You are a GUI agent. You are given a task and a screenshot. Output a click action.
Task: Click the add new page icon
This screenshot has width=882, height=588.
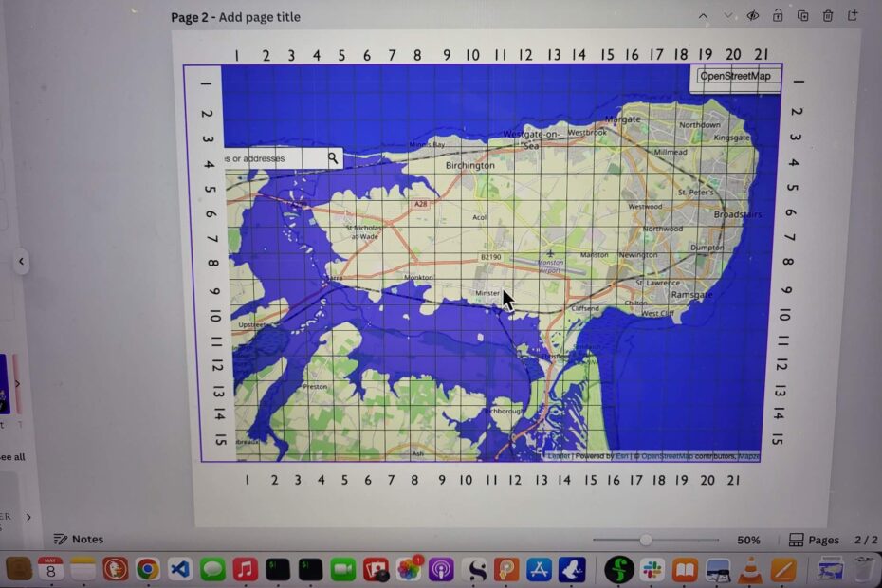coord(853,16)
